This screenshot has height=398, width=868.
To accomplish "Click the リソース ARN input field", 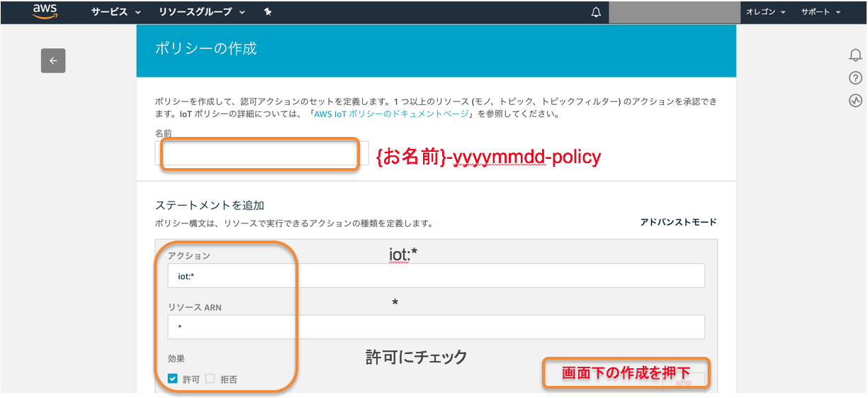I will (x=436, y=327).
